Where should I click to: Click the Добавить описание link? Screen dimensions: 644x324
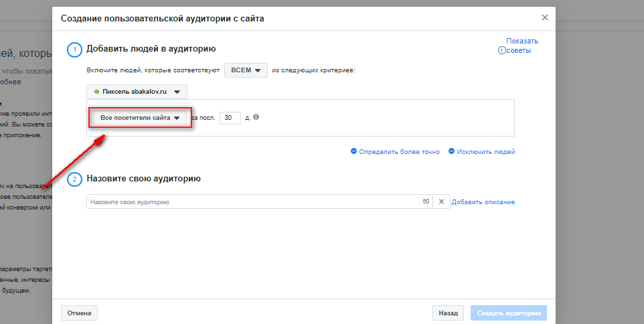click(x=483, y=202)
